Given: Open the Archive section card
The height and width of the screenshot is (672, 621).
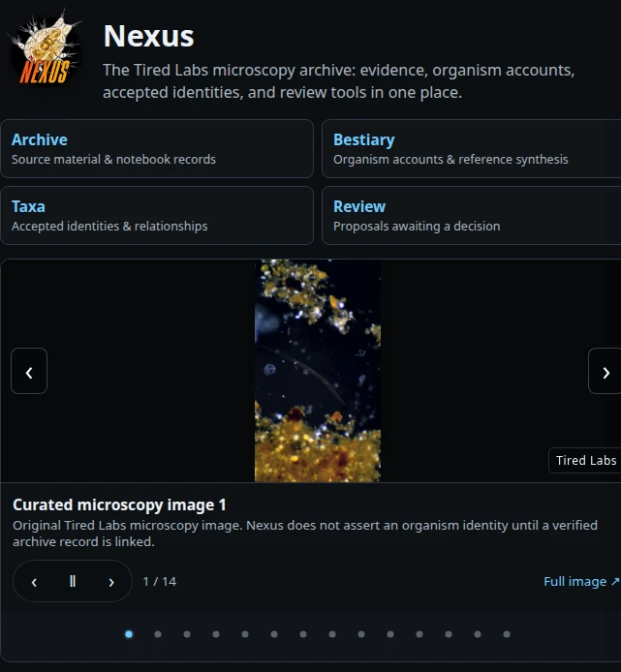Looking at the screenshot, I should 157,149.
